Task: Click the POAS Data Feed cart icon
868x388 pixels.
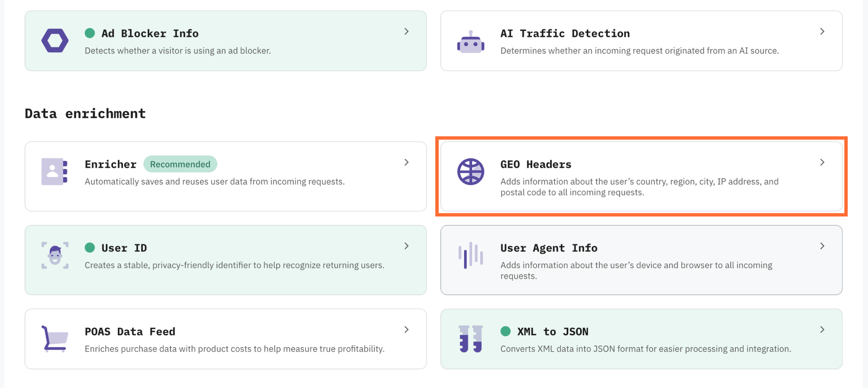Action: pyautogui.click(x=55, y=339)
